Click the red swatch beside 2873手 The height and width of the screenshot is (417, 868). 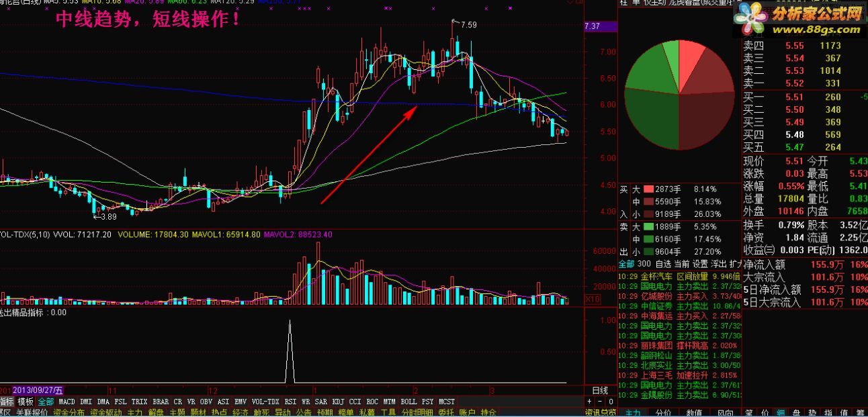[648, 189]
